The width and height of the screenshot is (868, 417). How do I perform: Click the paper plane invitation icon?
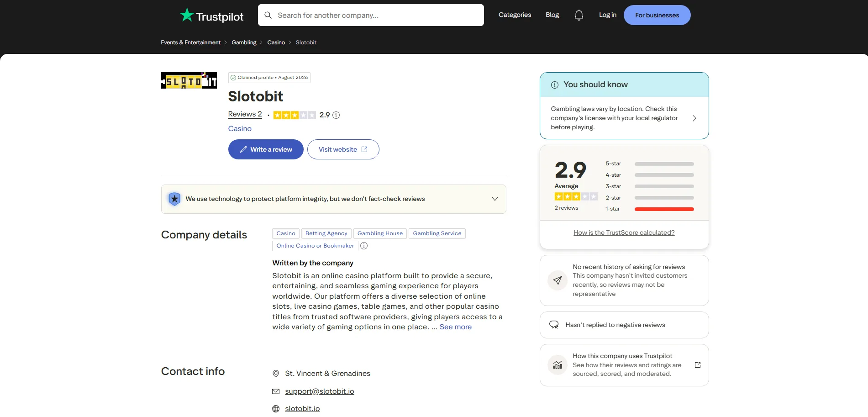pyautogui.click(x=558, y=280)
